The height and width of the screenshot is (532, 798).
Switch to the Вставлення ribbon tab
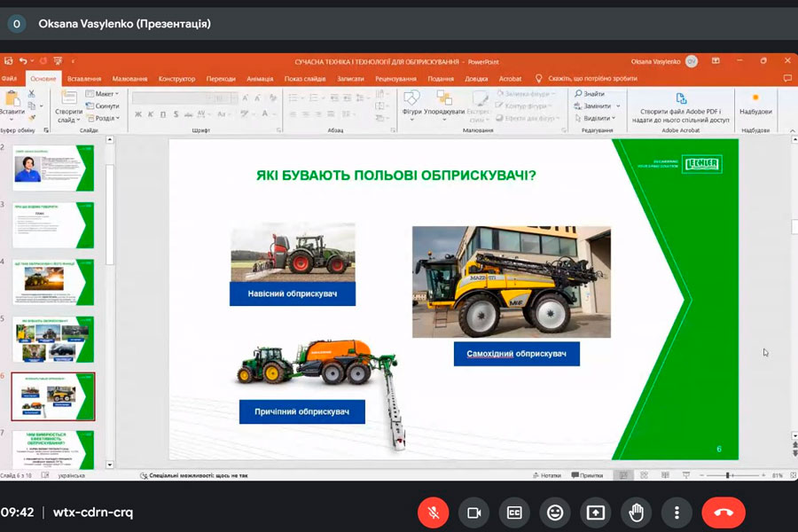(84, 79)
